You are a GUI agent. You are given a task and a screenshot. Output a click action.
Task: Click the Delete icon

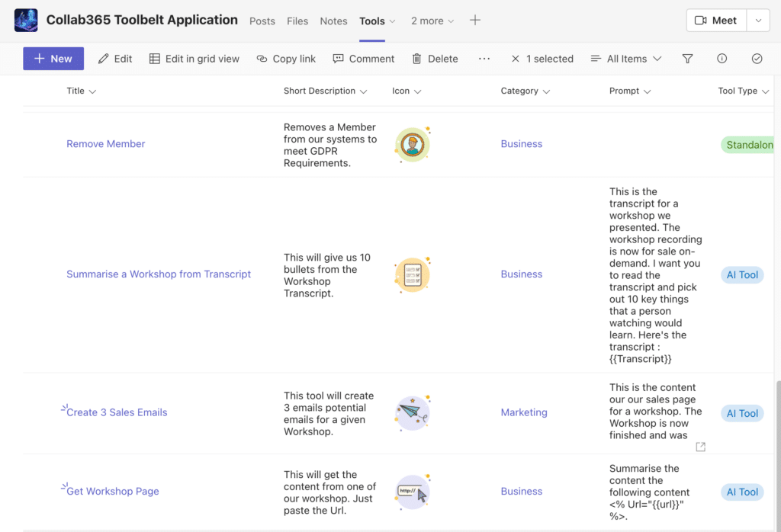[434, 58]
